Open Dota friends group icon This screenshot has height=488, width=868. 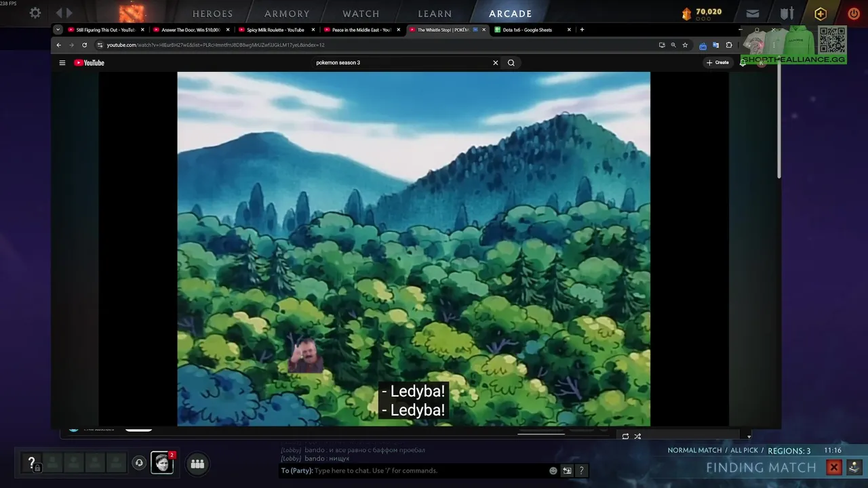197,464
